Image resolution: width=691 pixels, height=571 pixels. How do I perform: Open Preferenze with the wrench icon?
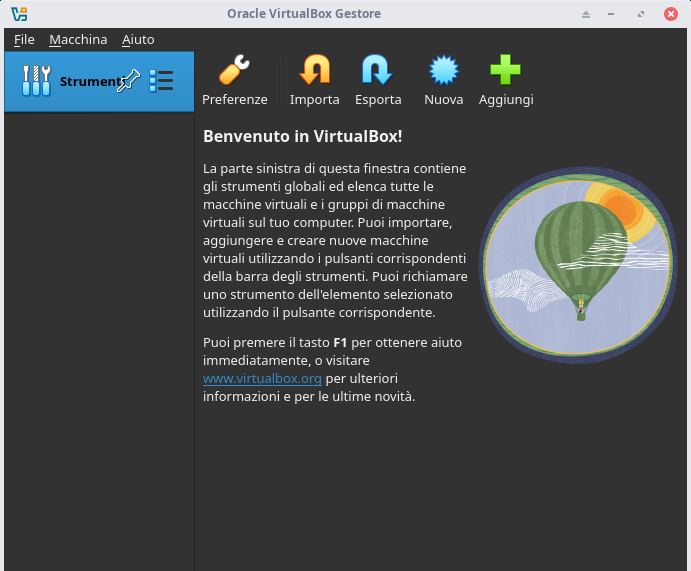pos(235,71)
